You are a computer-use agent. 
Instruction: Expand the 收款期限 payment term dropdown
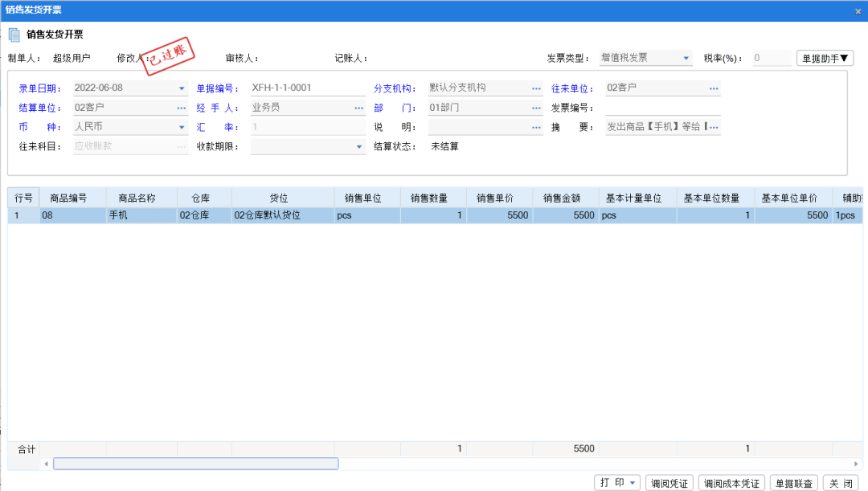point(358,145)
